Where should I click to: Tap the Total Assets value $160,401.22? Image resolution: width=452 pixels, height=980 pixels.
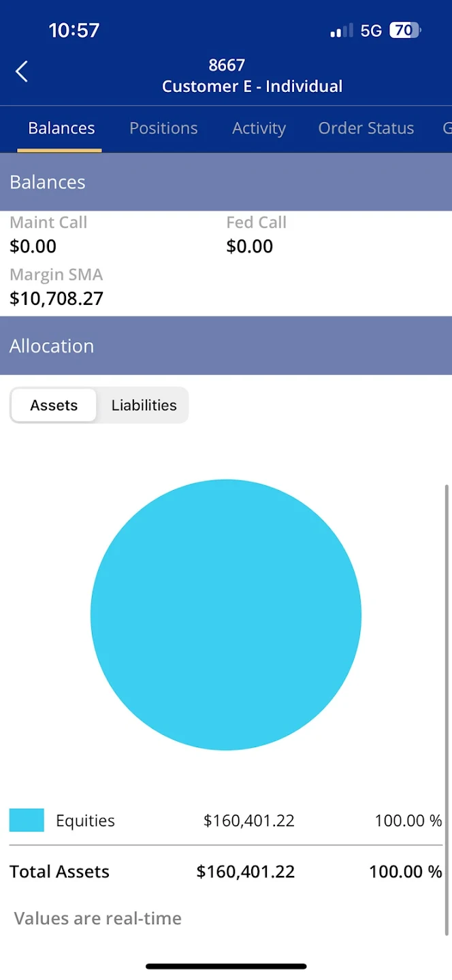point(246,871)
